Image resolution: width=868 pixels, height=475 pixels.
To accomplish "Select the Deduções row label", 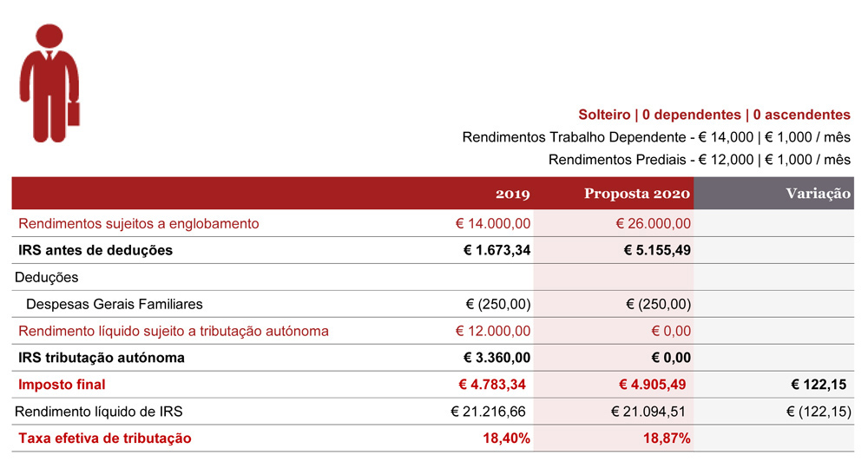I will click(x=47, y=277).
